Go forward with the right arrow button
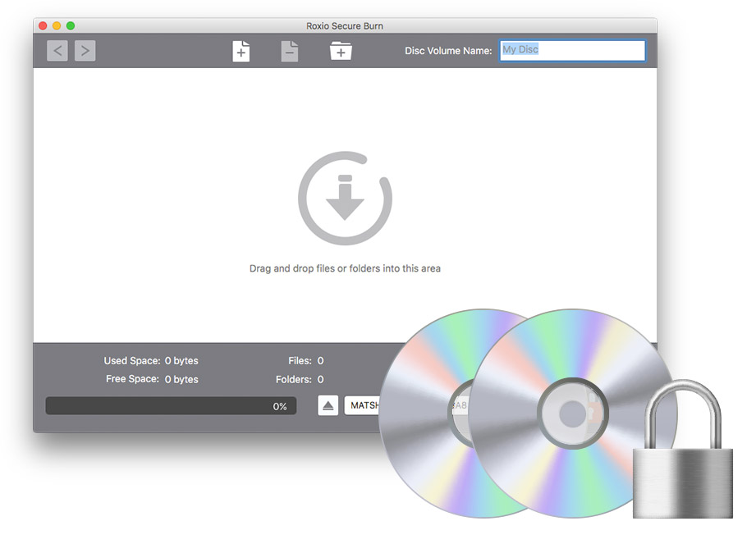756x544 pixels. (85, 51)
